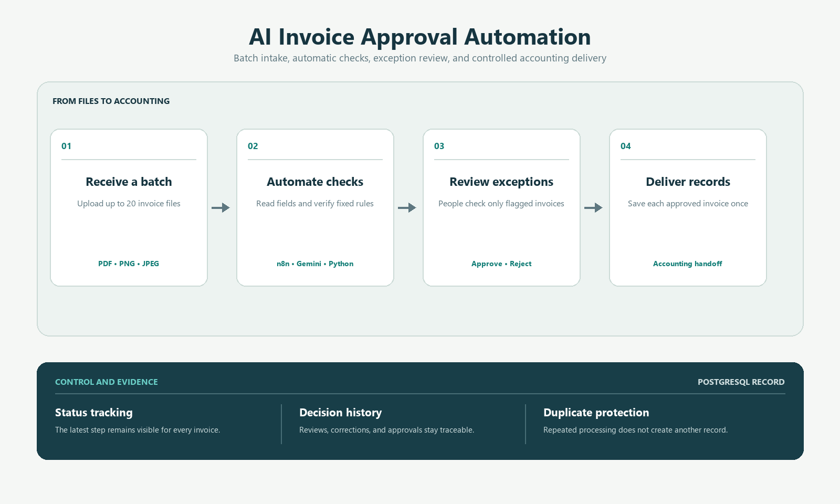
Task: Click step number 03
Action: tap(439, 146)
